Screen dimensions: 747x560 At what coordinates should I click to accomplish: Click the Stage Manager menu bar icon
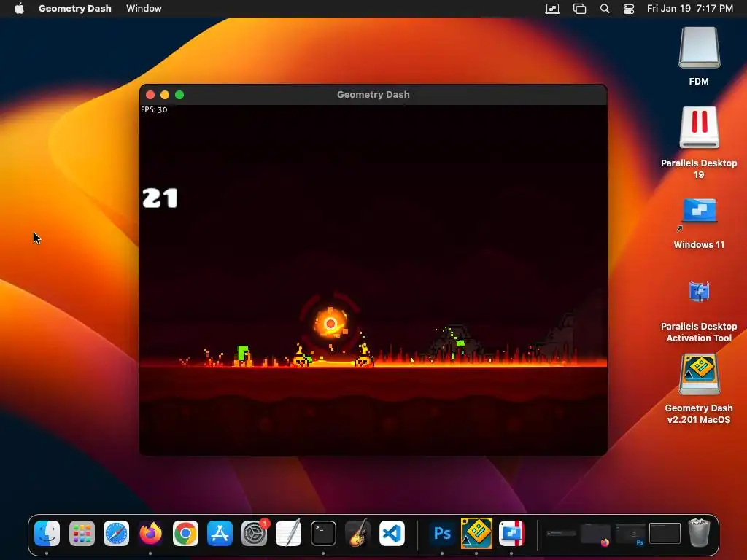(x=579, y=9)
